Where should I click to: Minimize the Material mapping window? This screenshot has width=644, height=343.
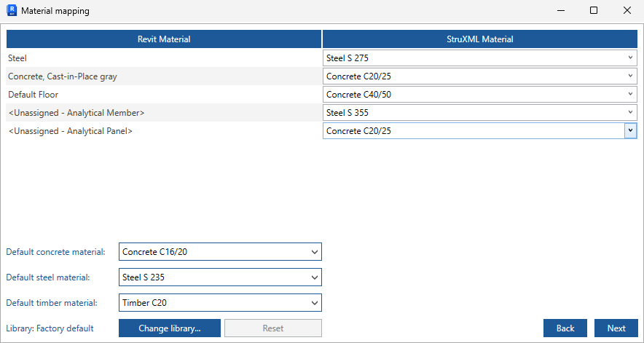[560, 11]
